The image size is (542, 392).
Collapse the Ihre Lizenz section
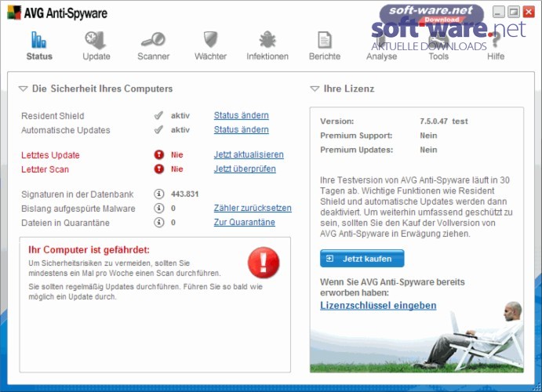pyautogui.click(x=315, y=89)
